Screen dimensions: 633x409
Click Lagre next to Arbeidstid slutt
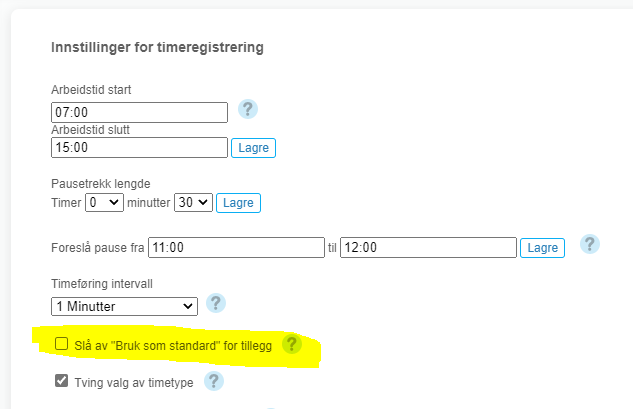click(253, 148)
